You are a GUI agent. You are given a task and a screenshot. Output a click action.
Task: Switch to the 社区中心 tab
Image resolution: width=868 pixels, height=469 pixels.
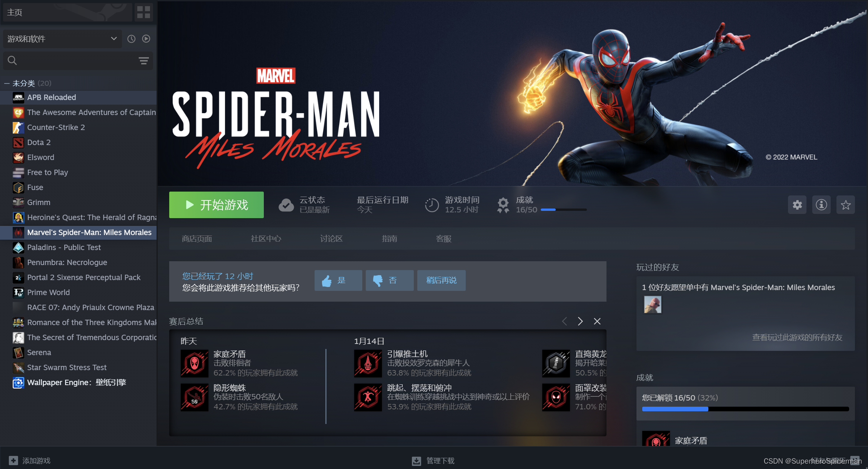pyautogui.click(x=266, y=239)
